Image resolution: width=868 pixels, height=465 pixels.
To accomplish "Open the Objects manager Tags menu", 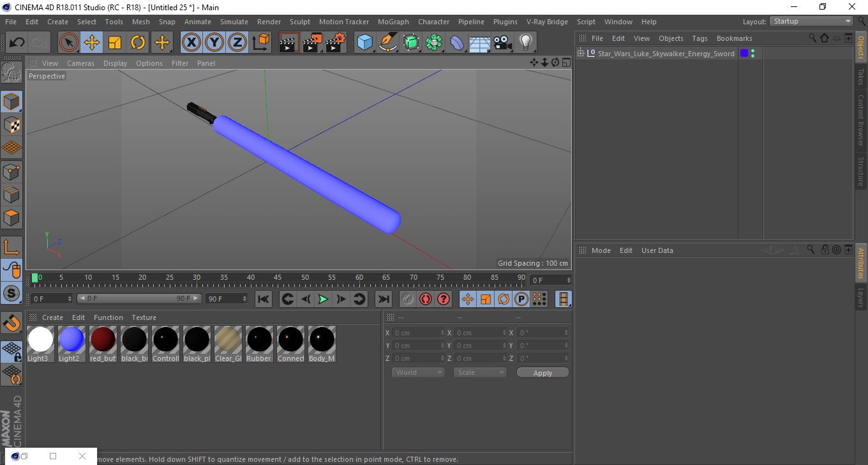I will pyautogui.click(x=700, y=38).
